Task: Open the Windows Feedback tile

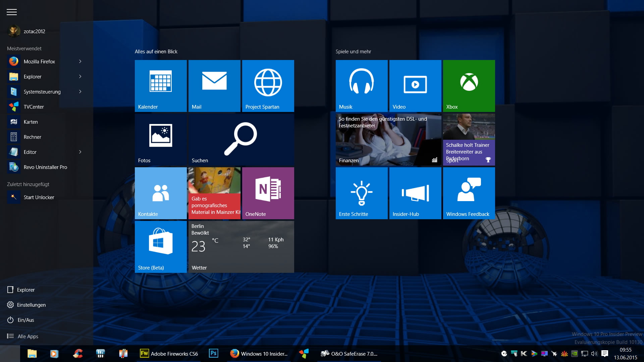Action: [469, 193]
